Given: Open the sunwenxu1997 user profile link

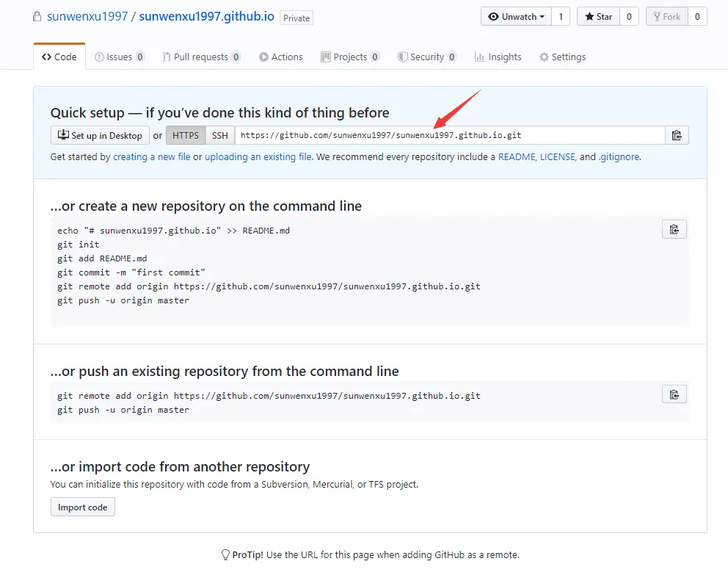Looking at the screenshot, I should [87, 16].
